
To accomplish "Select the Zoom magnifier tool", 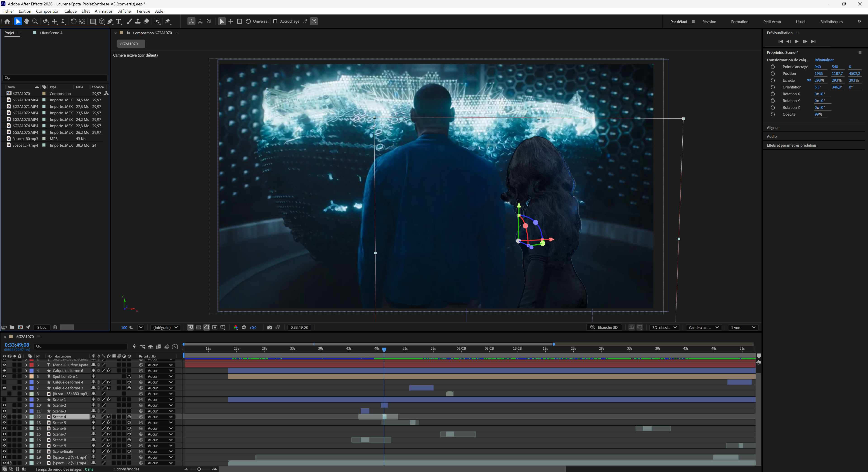I will (35, 21).
